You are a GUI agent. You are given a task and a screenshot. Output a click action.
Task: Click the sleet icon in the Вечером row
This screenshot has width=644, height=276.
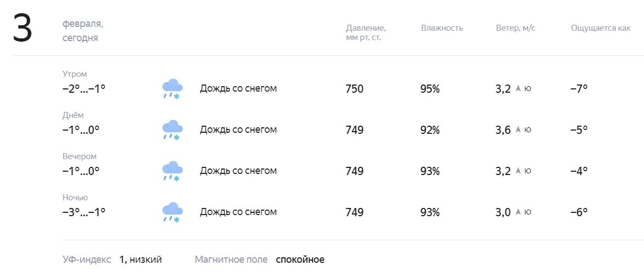point(172,171)
